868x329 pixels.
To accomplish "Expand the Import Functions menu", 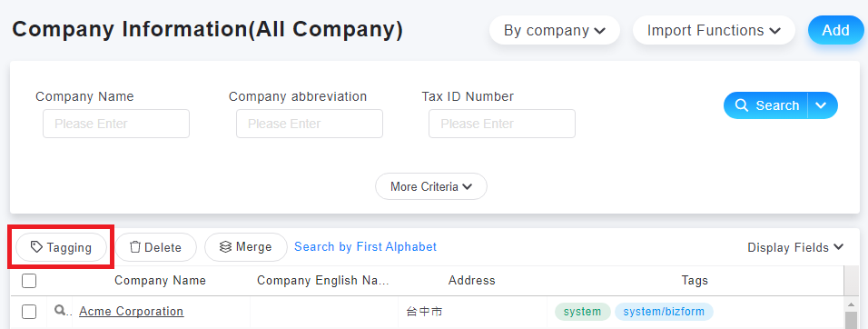I will point(714,30).
